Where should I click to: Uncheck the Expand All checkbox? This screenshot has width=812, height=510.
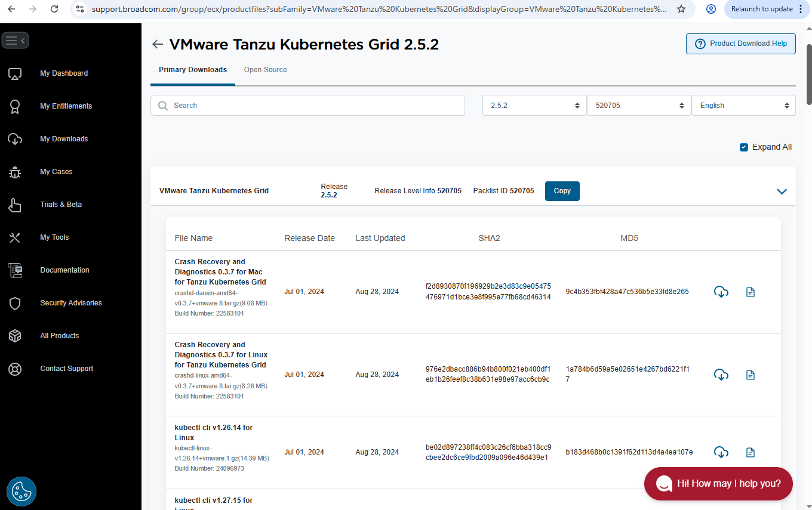pos(744,147)
